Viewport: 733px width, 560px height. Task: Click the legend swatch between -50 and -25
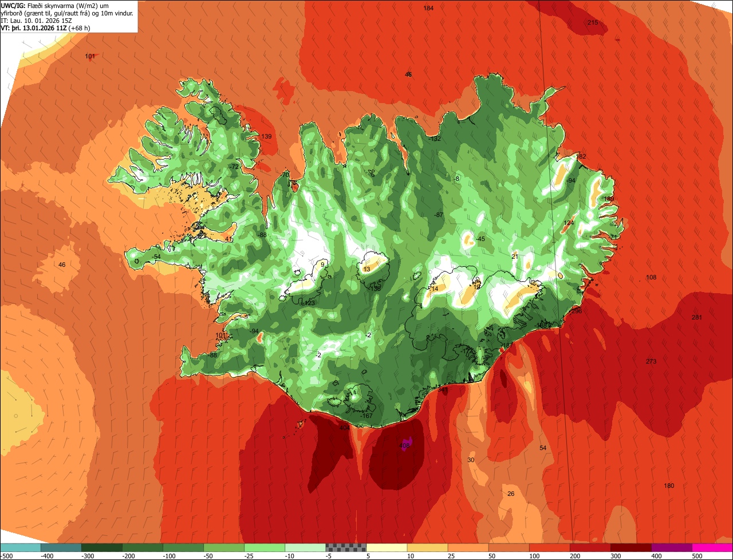click(224, 547)
